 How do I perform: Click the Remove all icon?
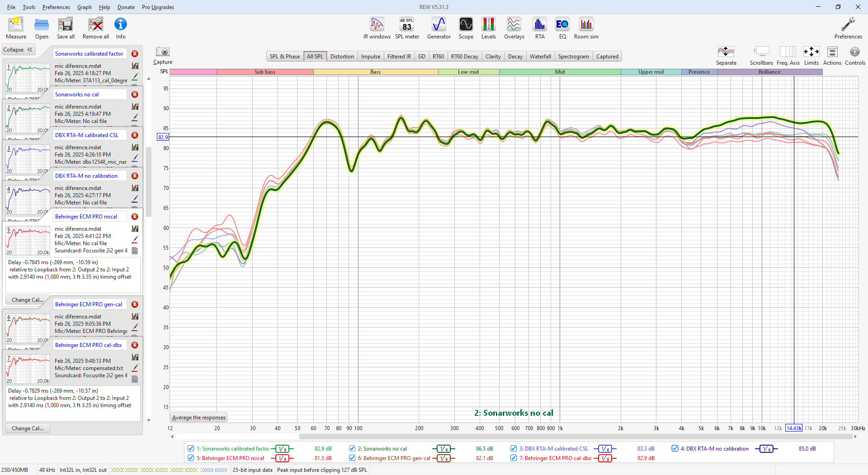(x=95, y=28)
